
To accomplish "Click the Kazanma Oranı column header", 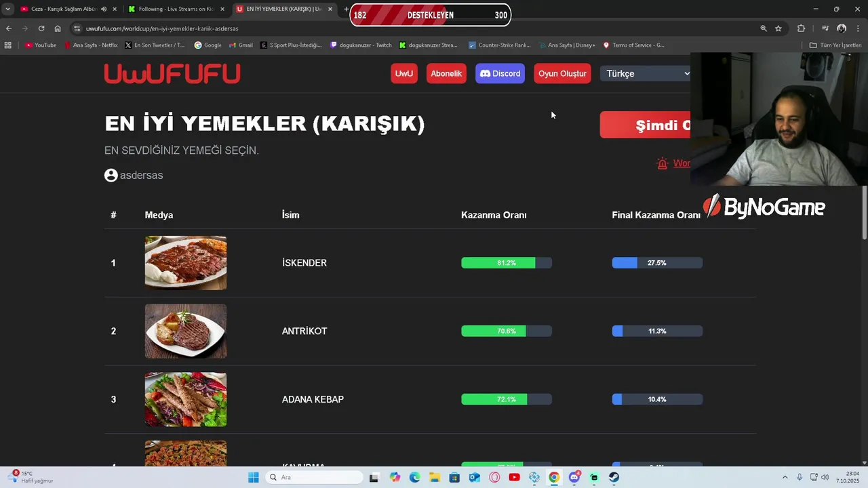I will point(494,215).
